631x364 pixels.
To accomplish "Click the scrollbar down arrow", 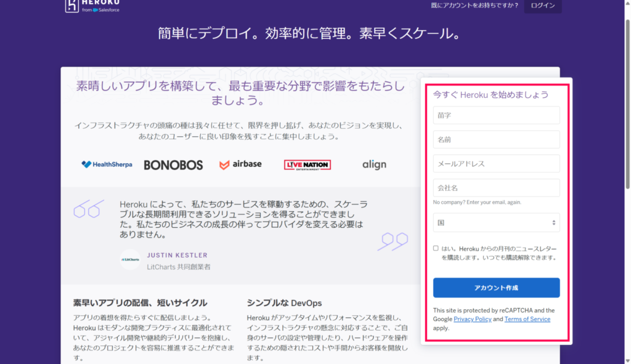I will (627, 361).
